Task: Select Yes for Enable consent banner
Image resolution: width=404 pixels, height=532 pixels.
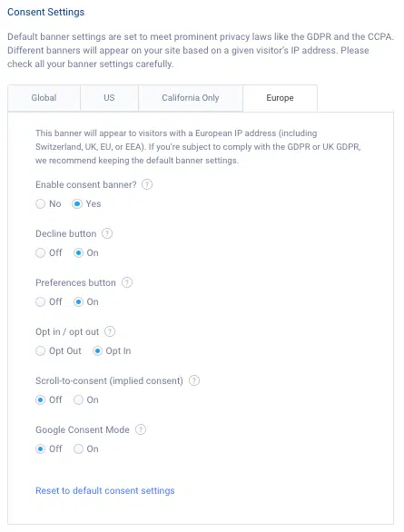Action: coord(77,204)
